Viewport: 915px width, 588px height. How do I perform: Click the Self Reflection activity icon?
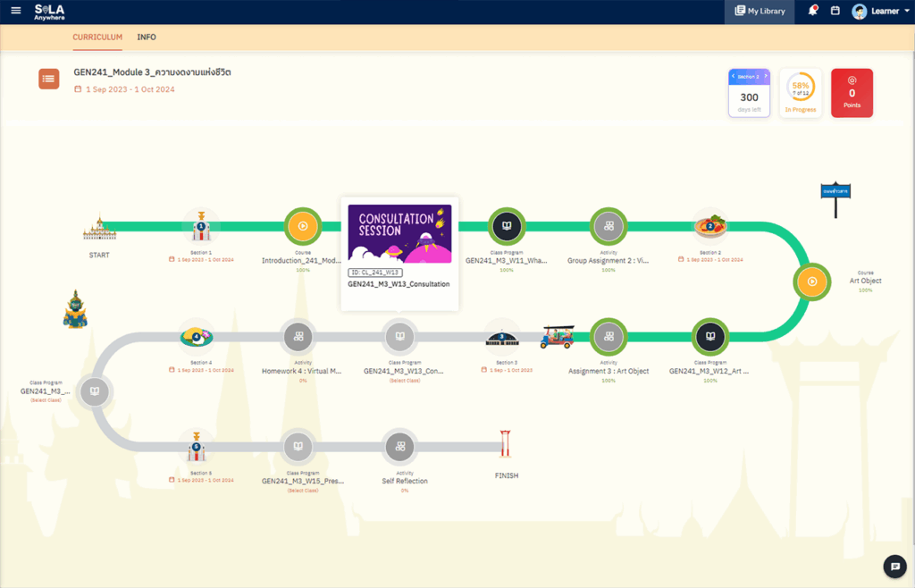click(399, 447)
